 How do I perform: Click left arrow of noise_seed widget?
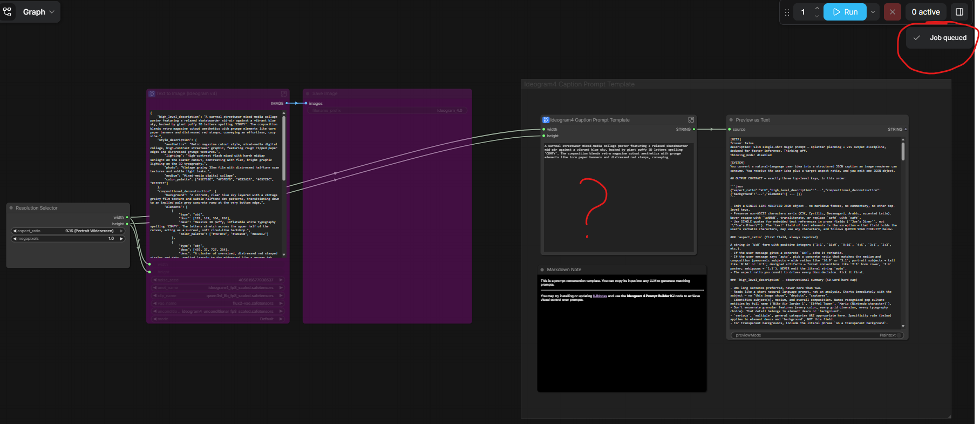(154, 280)
